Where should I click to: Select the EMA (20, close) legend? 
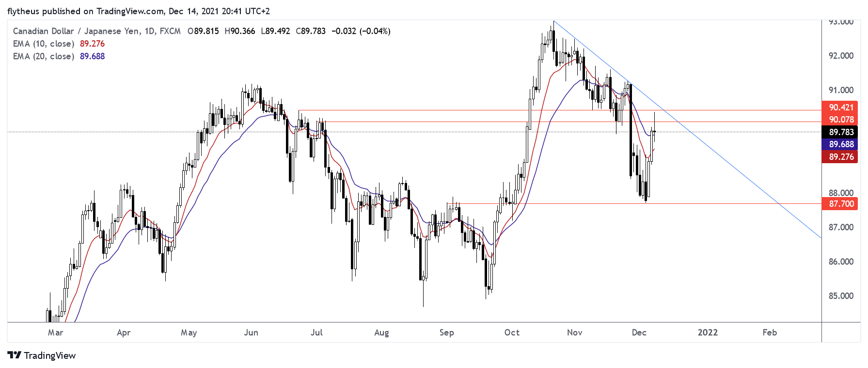pos(44,56)
